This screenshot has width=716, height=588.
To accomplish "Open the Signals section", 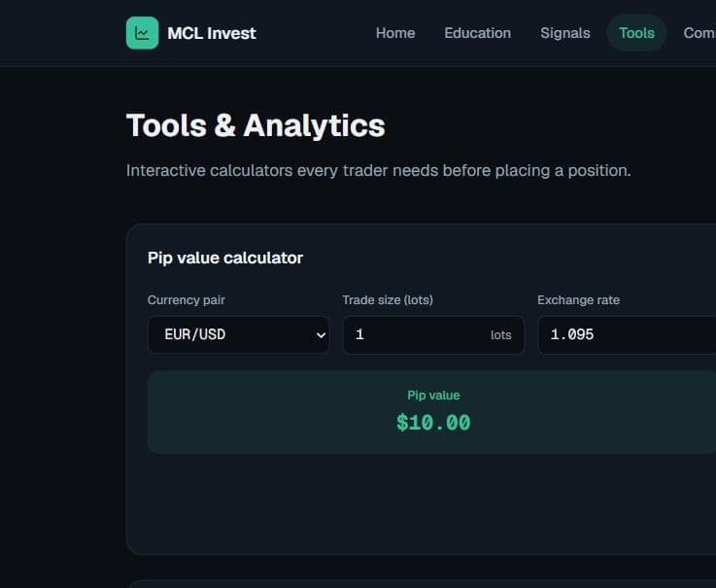I will [564, 33].
